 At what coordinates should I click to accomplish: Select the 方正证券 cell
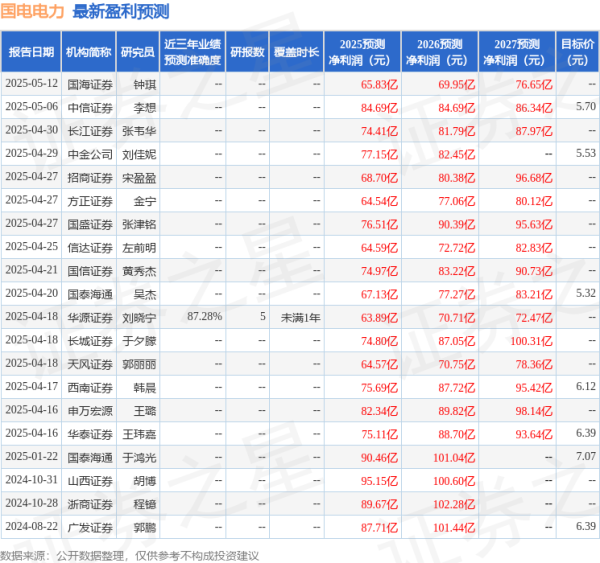90,201
